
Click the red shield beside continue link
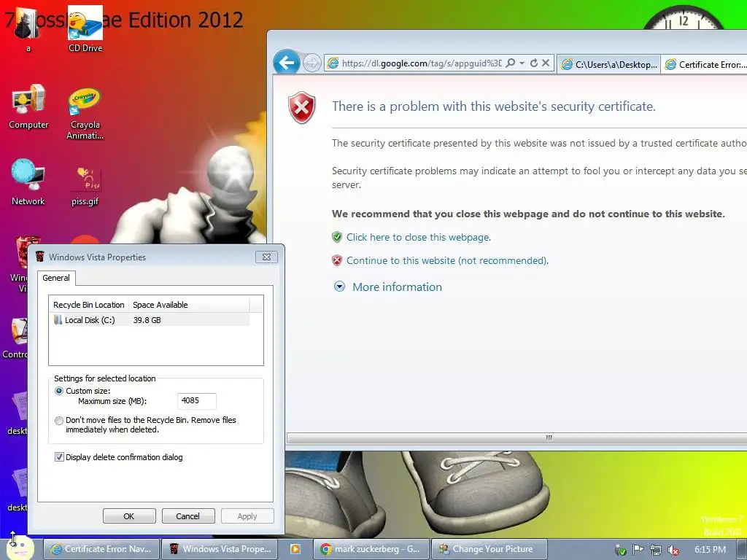[337, 260]
